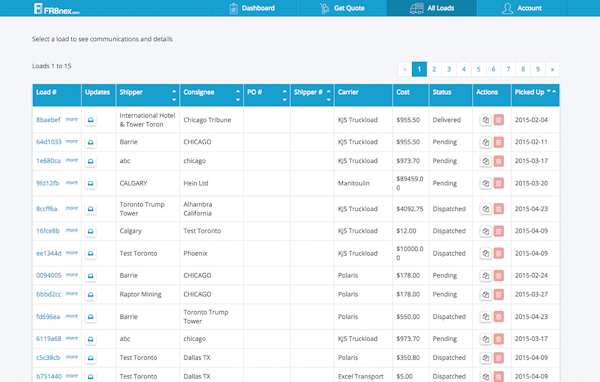The width and height of the screenshot is (600, 382).
Task: Delete load ee1344d using trash icon
Action: tap(498, 253)
